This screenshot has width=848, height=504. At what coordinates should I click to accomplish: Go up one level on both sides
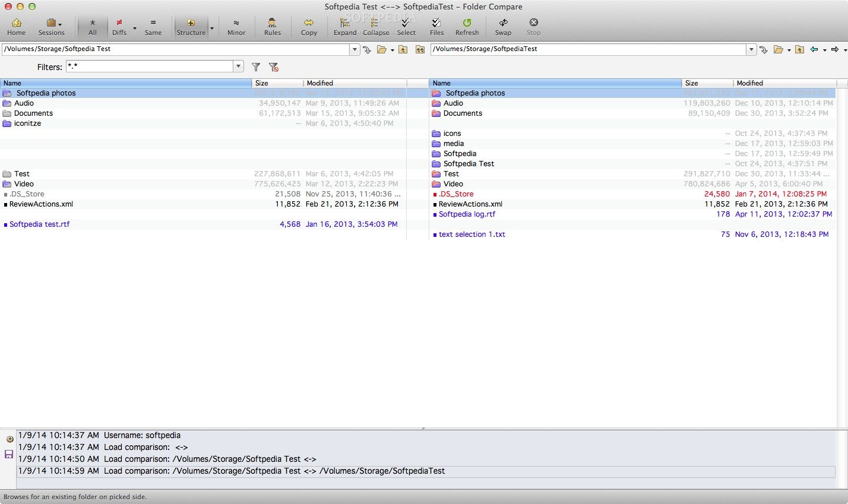[x=420, y=50]
